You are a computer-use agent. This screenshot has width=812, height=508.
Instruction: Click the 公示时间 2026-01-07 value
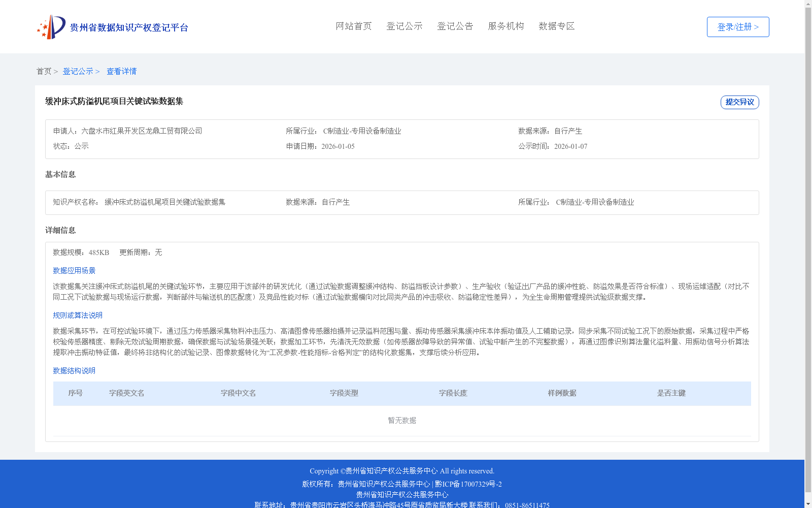coord(571,146)
